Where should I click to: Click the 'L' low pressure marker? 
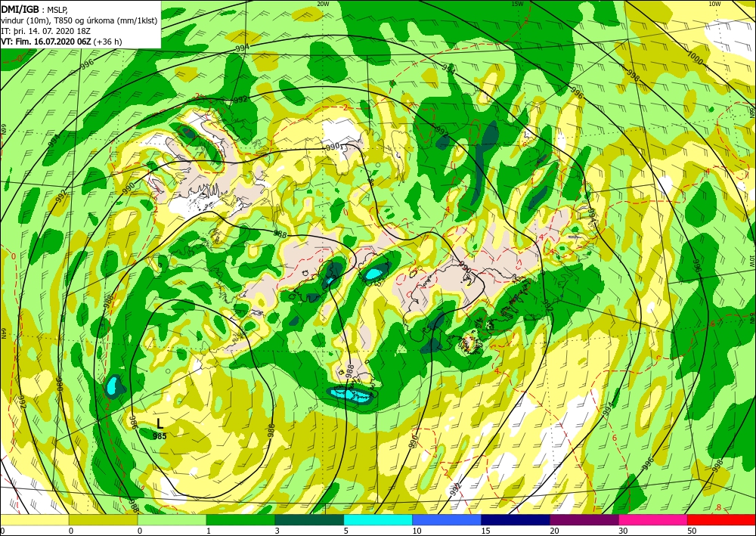tap(160, 424)
